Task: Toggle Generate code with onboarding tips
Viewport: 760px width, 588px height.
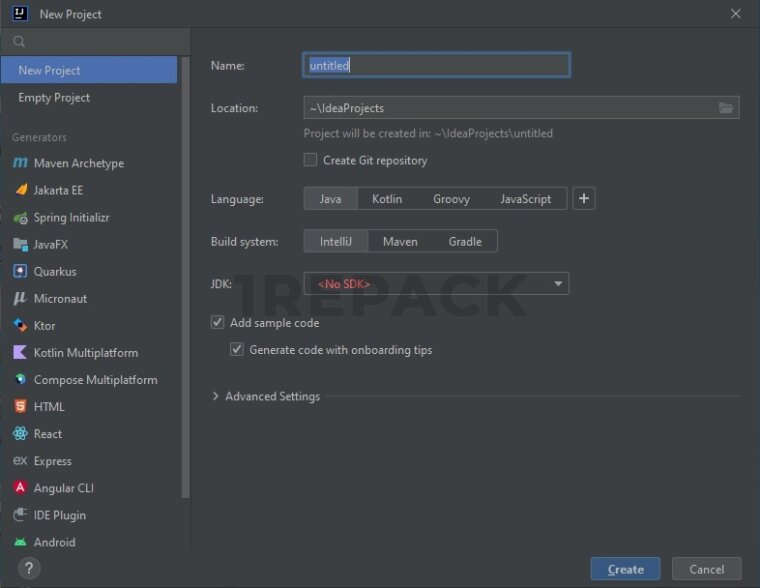Action: point(237,350)
